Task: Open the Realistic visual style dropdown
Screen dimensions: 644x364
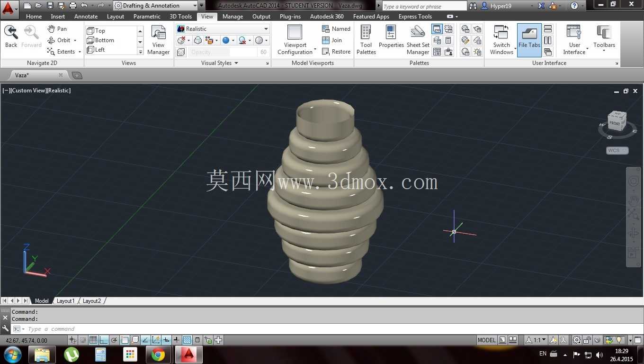Action: (223, 29)
